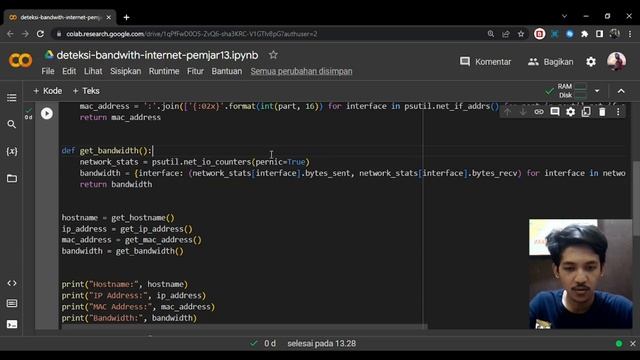Collapse the header with chevron up
The image size is (640, 360).
(x=621, y=91)
